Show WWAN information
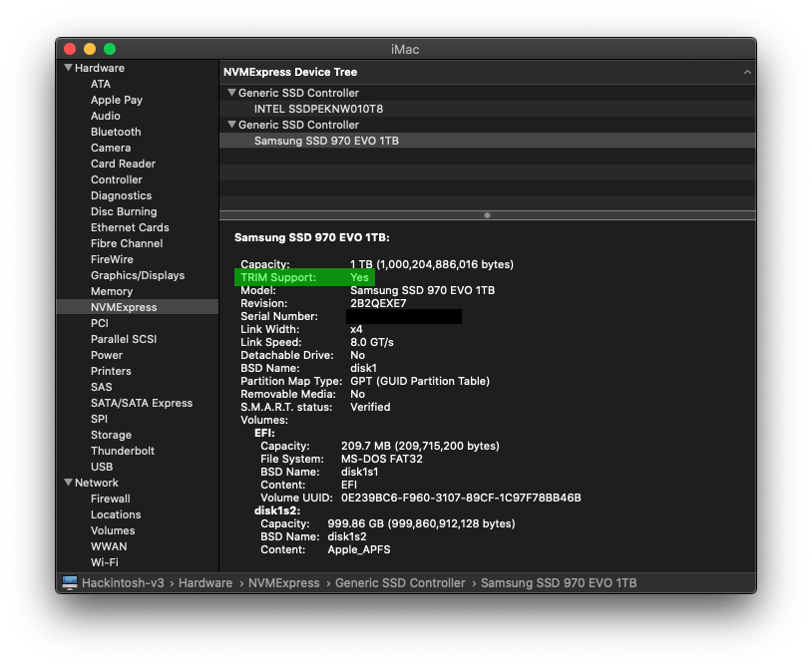This screenshot has width=812, height=667. tap(108, 546)
